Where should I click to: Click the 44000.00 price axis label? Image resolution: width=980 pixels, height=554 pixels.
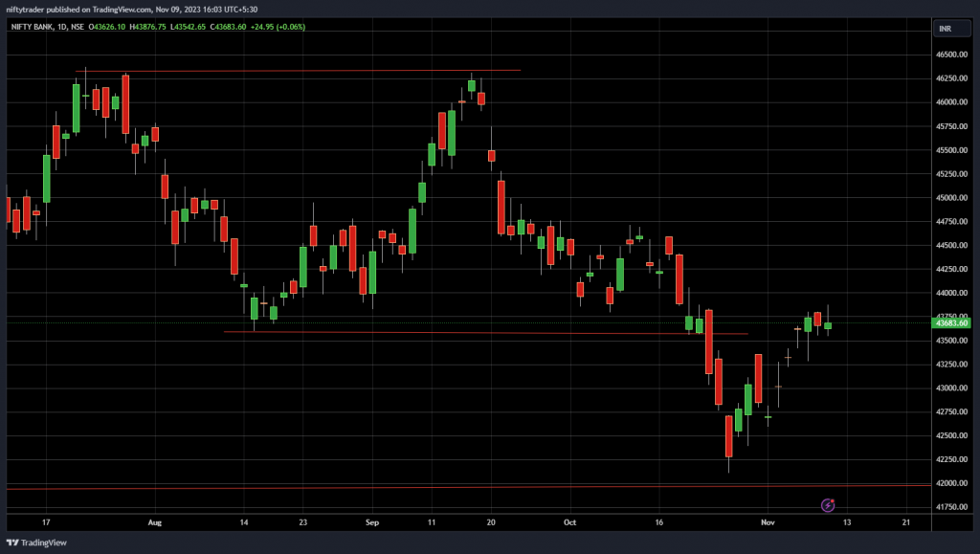click(x=951, y=292)
